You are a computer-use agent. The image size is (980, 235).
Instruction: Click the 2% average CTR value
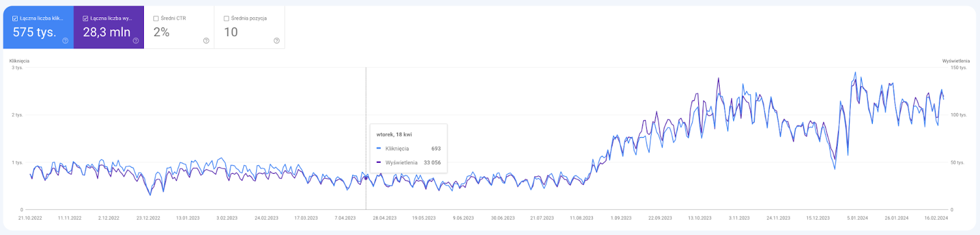(x=161, y=32)
